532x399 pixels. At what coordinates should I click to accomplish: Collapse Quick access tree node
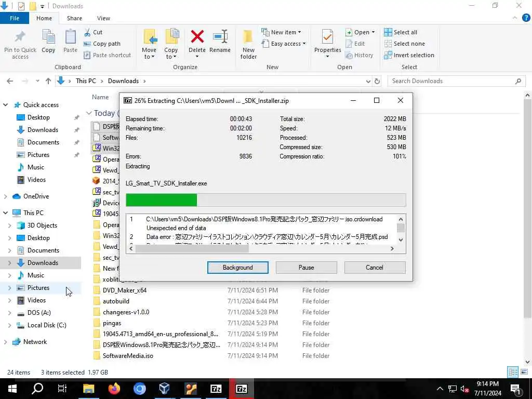[x=5, y=105]
